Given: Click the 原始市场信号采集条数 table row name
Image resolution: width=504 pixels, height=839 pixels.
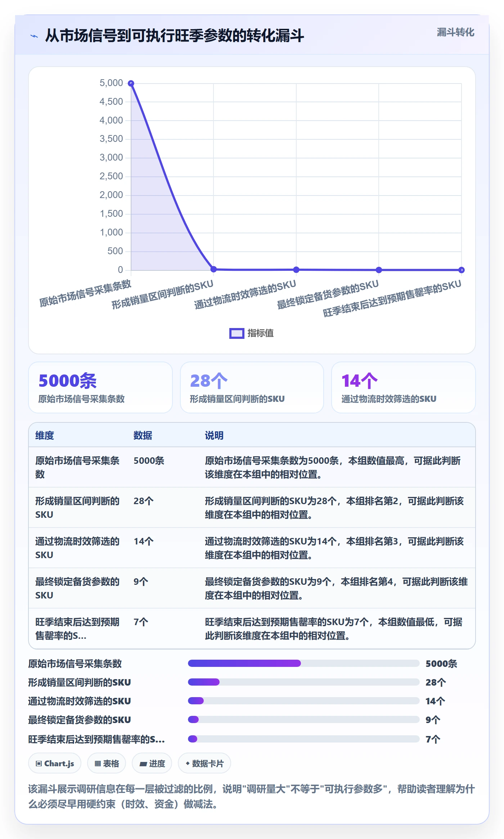Looking at the screenshot, I should 77,467.
